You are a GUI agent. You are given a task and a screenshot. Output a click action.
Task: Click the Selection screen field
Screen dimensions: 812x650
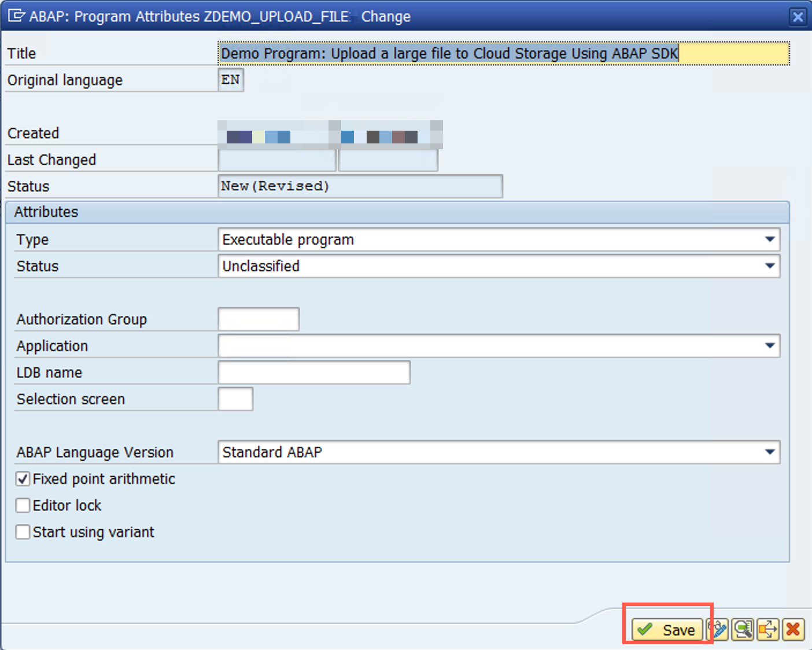pos(235,399)
